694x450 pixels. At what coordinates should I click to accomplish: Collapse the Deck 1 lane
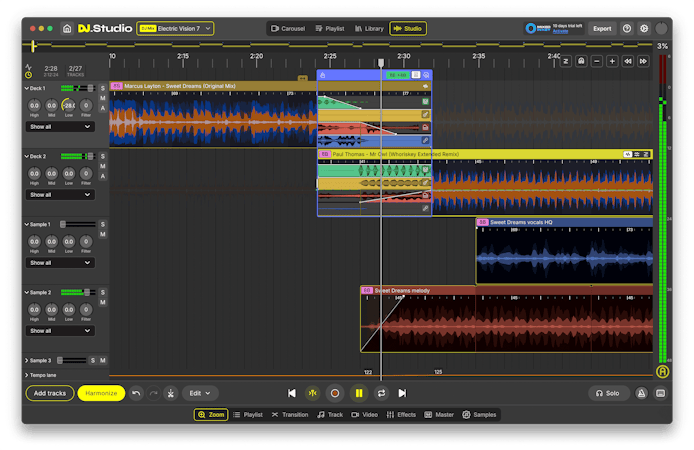(x=27, y=88)
